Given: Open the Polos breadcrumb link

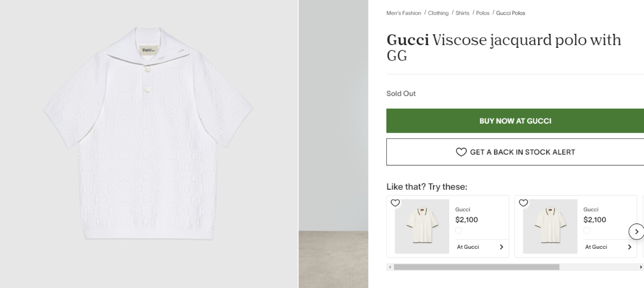Looking at the screenshot, I should 482,13.
